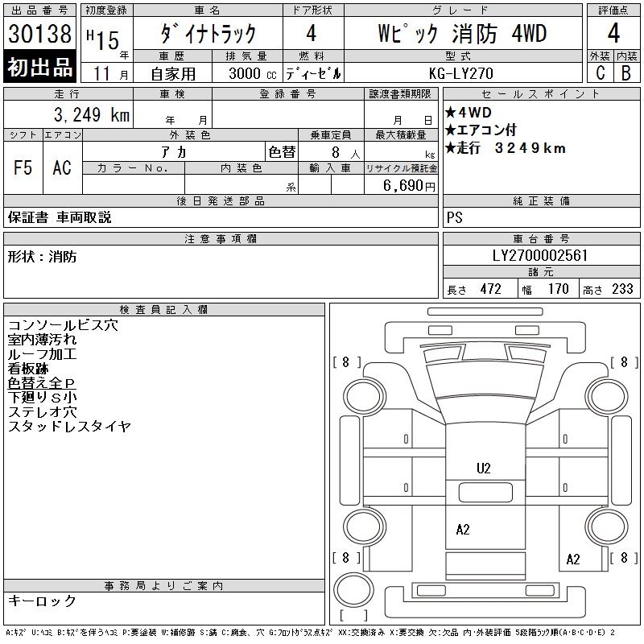The image size is (644, 644).
Task: Click the セールスポイント header
Action: coord(541,94)
